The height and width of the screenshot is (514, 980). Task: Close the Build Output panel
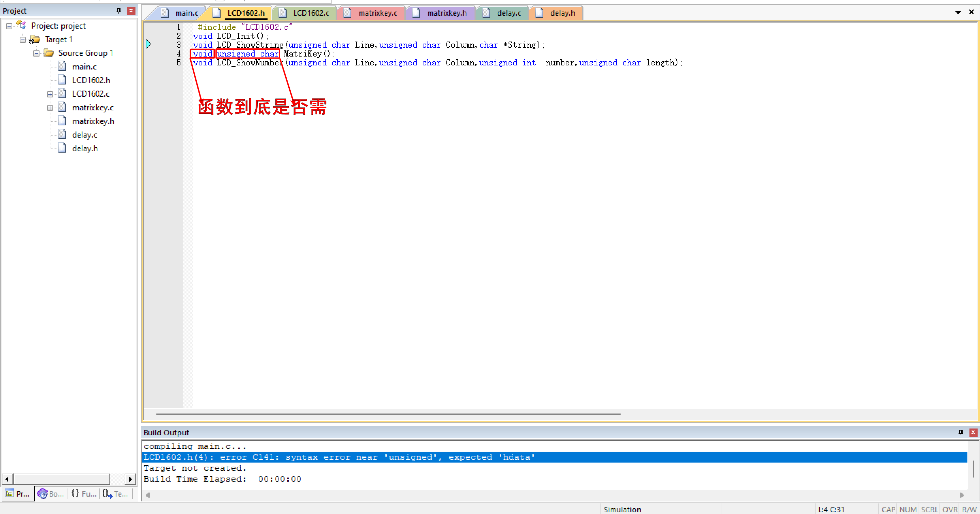tap(973, 432)
